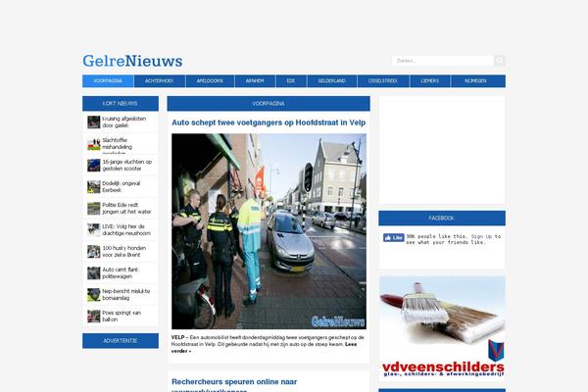The image size is (588, 392).
Task: Click thumbnail beside 'Auto ramt flank politiewagen'
Action: [x=94, y=273]
